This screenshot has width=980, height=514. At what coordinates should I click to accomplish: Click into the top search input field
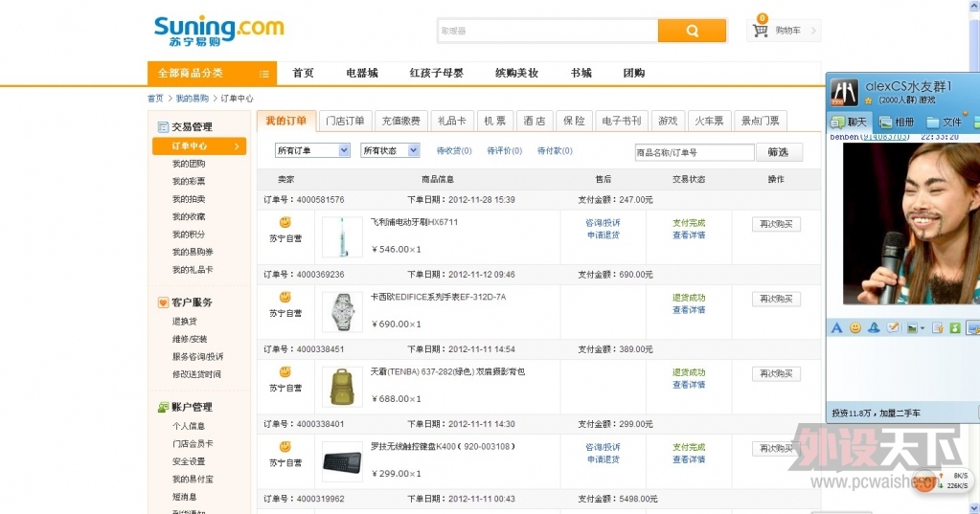tap(548, 31)
